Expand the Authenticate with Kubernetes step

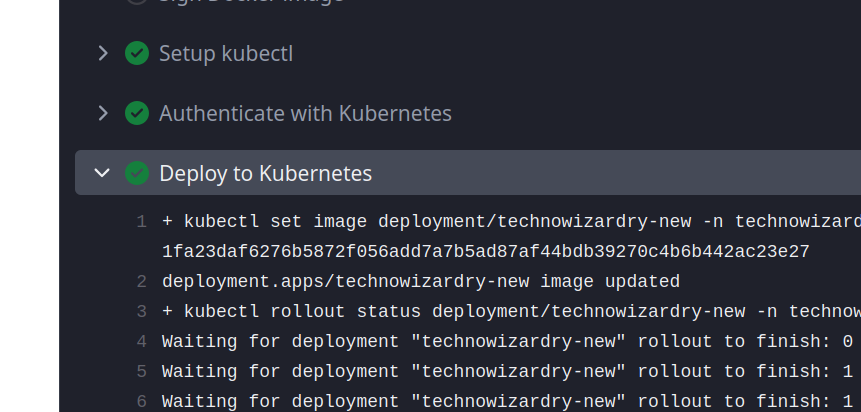click(x=103, y=113)
